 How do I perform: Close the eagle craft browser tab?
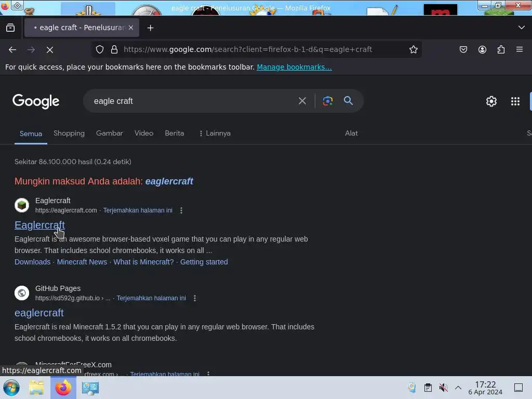coord(131,28)
